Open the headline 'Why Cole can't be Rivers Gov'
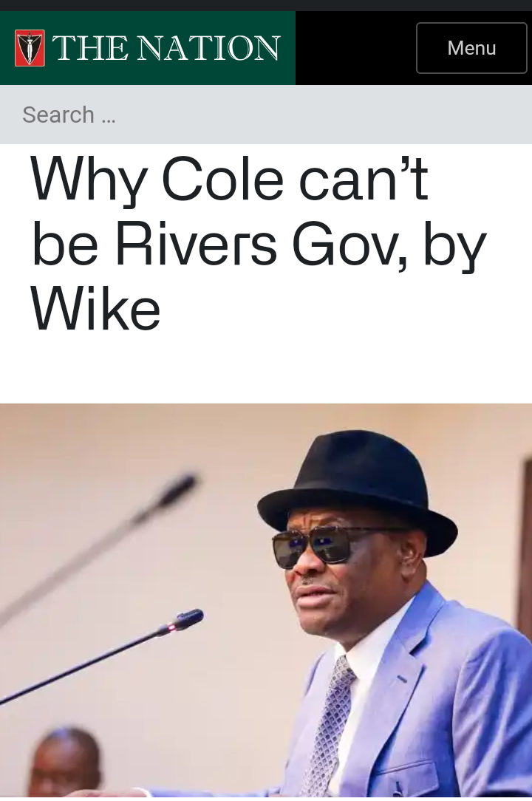532x801 pixels. [x=258, y=244]
